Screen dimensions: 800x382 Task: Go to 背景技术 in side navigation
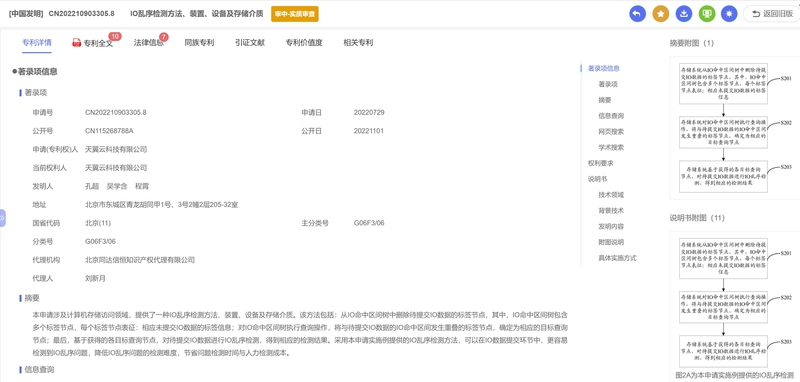pos(611,211)
